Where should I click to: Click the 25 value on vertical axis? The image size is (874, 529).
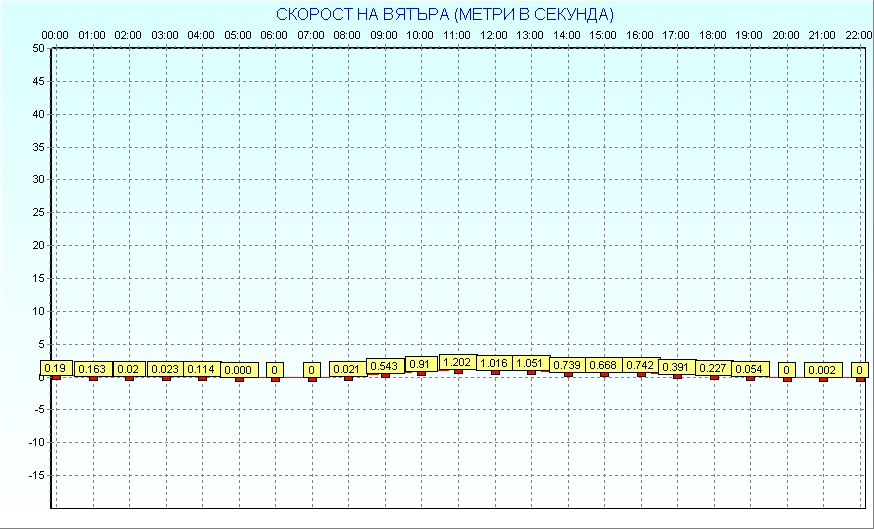pyautogui.click(x=38, y=212)
